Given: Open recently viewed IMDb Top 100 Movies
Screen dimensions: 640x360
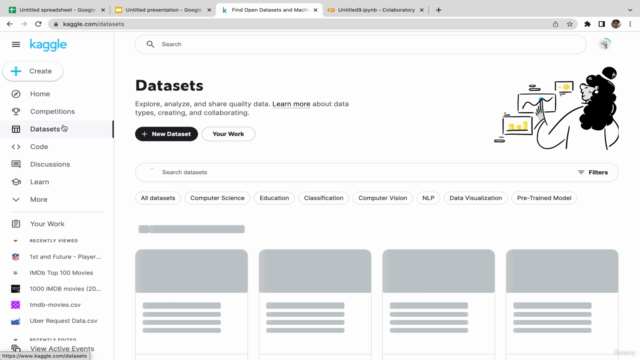Looking at the screenshot, I should (61, 273).
